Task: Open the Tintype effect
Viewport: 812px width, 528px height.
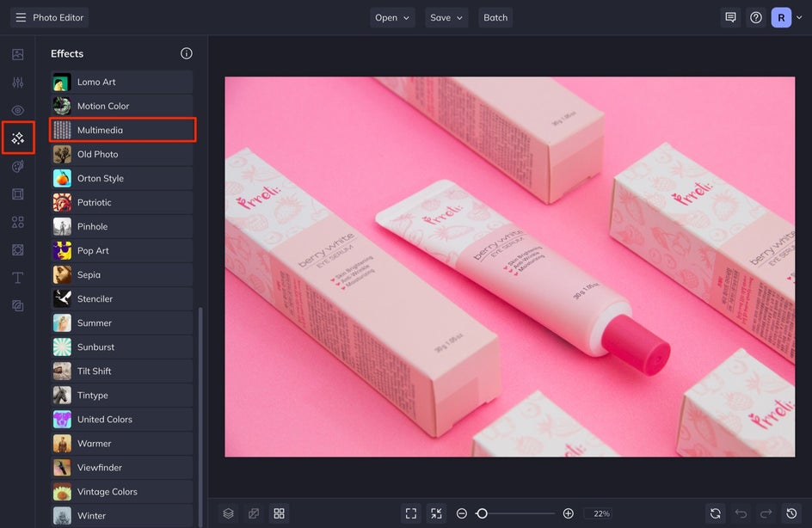Action: [122, 395]
